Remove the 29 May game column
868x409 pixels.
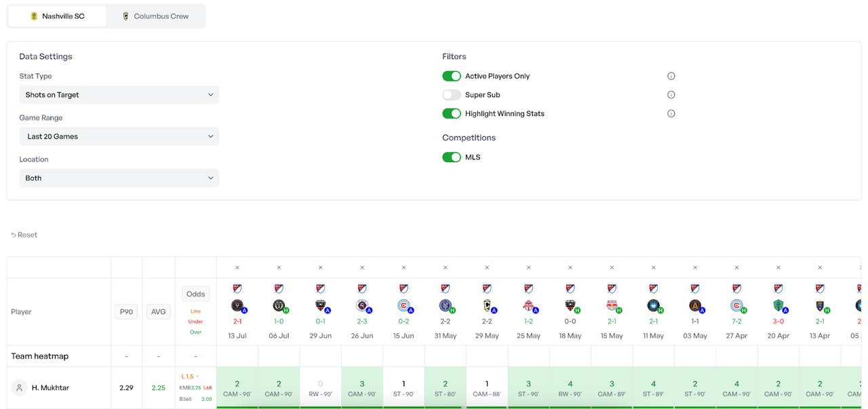(x=487, y=267)
